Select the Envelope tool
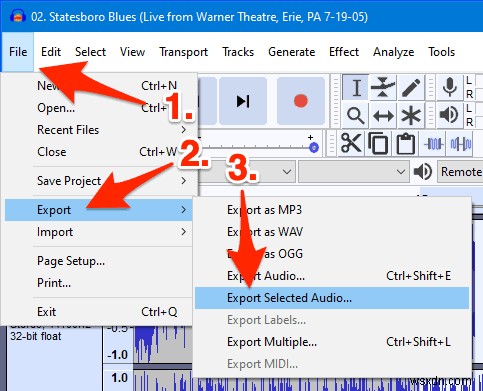Viewport: 483px width, 391px height. [x=383, y=88]
